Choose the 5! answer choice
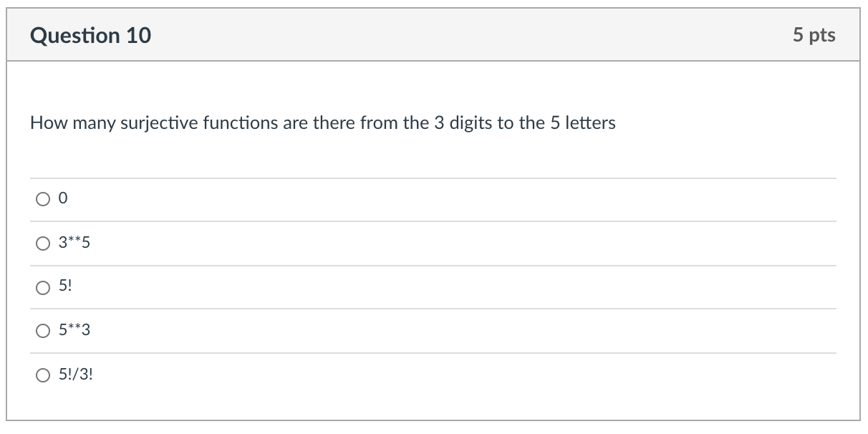Screen dimensions: 868x434 coord(43,286)
